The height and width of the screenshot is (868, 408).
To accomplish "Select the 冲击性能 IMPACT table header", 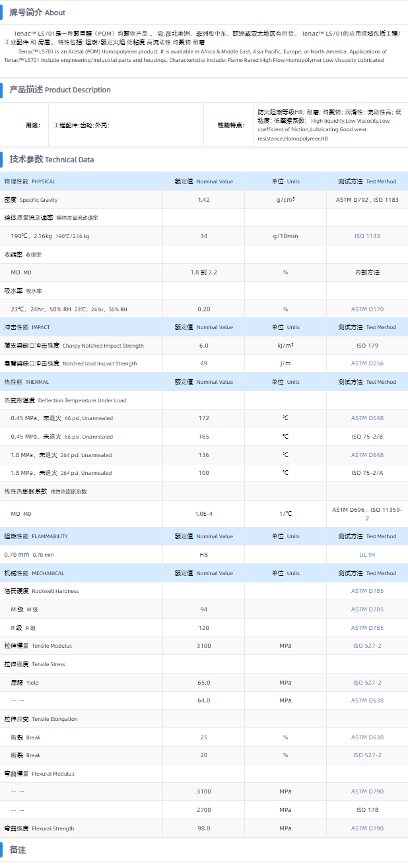I will coord(27,327).
